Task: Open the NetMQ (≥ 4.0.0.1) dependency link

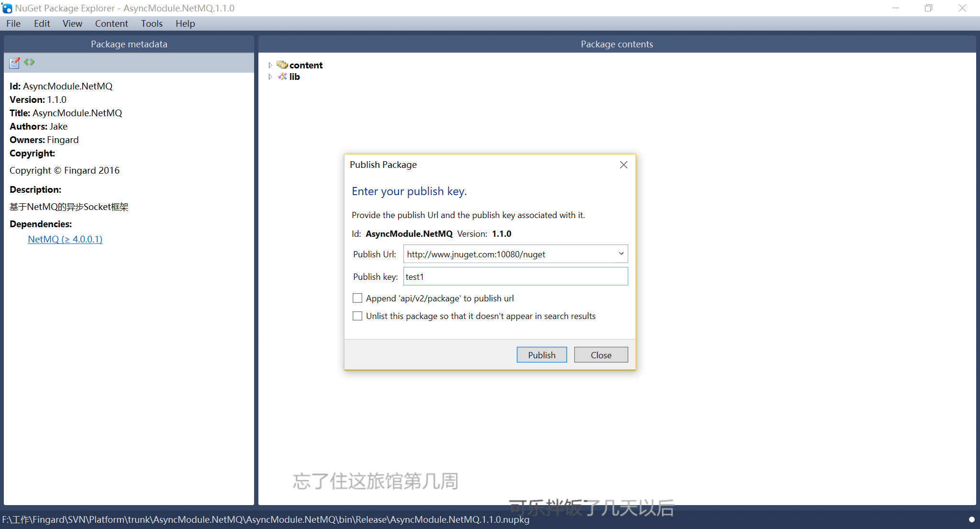Action: coord(65,239)
